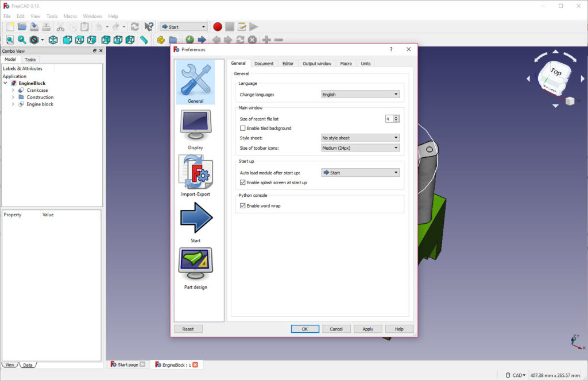Toggle Enable tiled background checkbox

[243, 128]
